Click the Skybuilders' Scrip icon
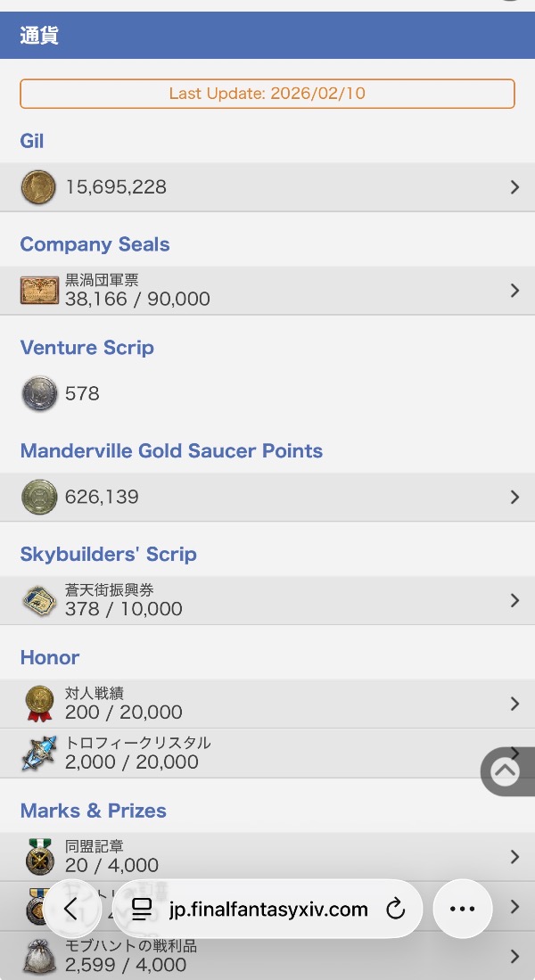Viewport: 535px width, 980px height. tap(39, 600)
